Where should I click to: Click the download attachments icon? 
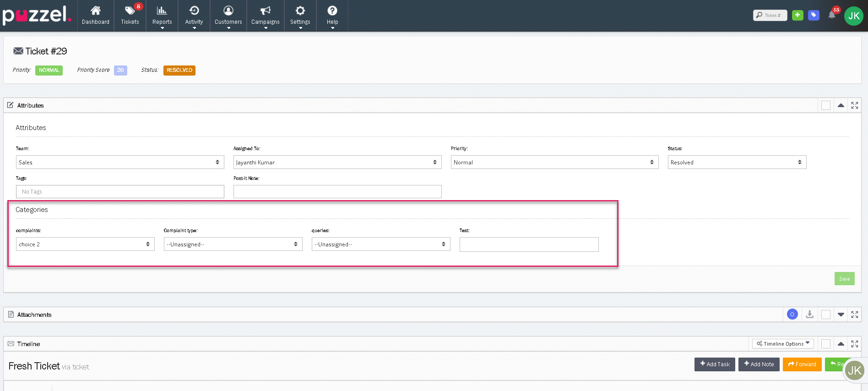tap(809, 315)
